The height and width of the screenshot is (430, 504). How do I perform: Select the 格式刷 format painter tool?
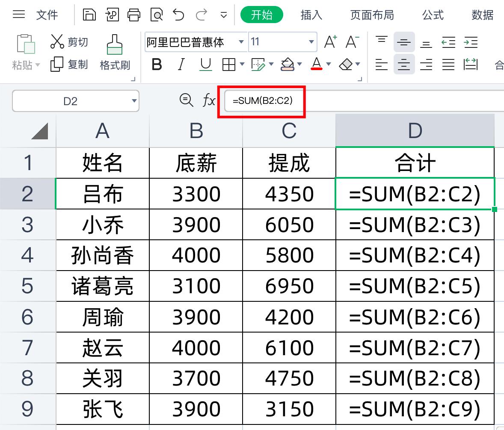tap(114, 53)
